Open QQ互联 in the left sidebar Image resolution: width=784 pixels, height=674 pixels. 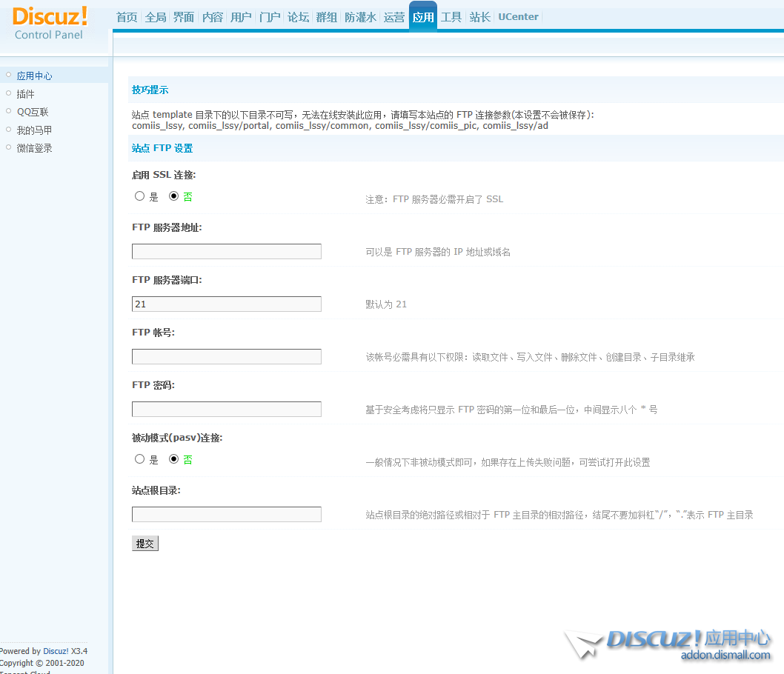[33, 112]
